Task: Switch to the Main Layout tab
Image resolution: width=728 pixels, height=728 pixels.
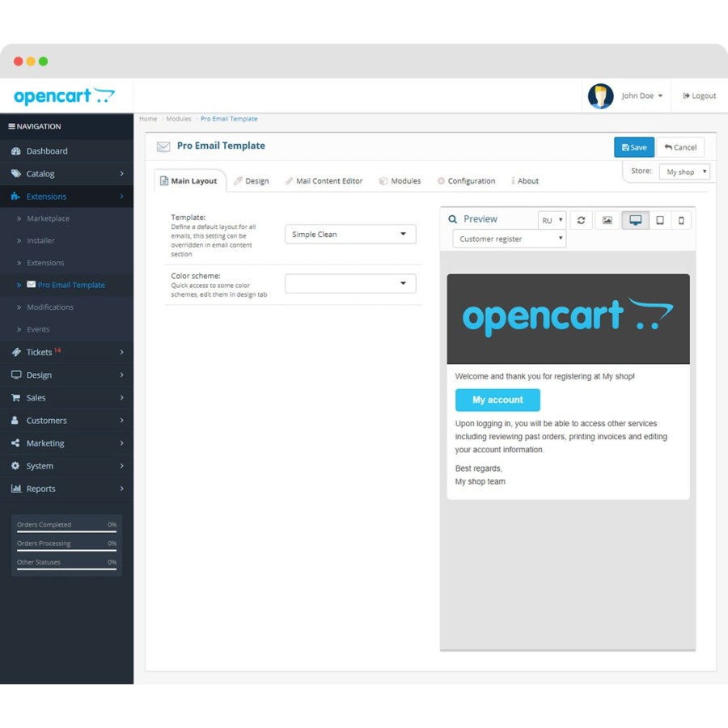Action: click(x=189, y=181)
